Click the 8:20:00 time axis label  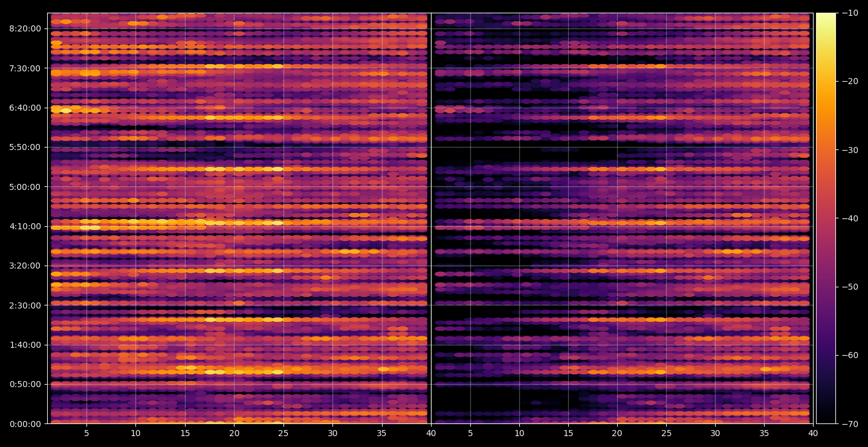coord(25,28)
